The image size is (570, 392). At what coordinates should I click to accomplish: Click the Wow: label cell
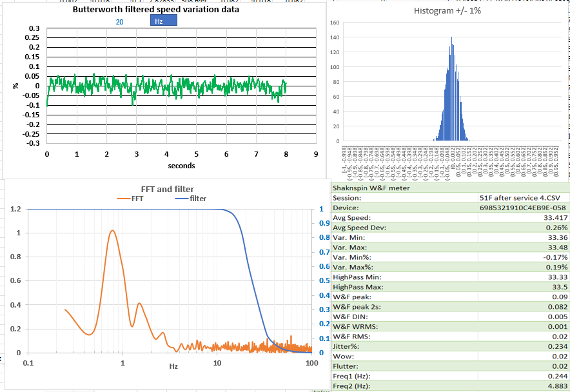pyautogui.click(x=404, y=357)
